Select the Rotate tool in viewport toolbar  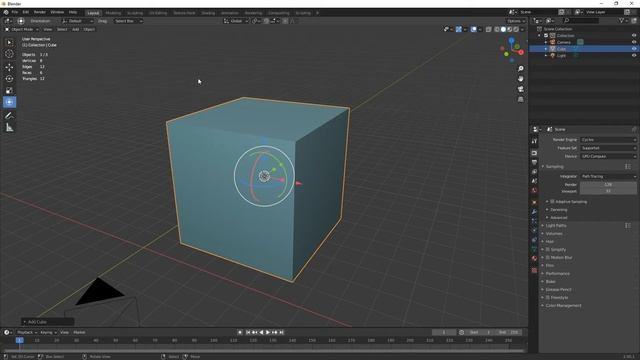pyautogui.click(x=9, y=79)
